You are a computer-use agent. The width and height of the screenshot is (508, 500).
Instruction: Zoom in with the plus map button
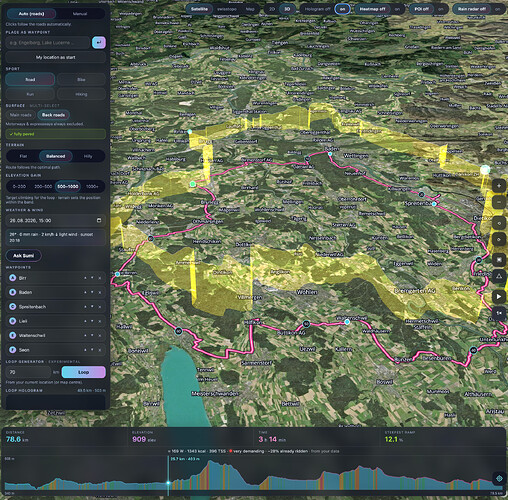click(x=499, y=186)
